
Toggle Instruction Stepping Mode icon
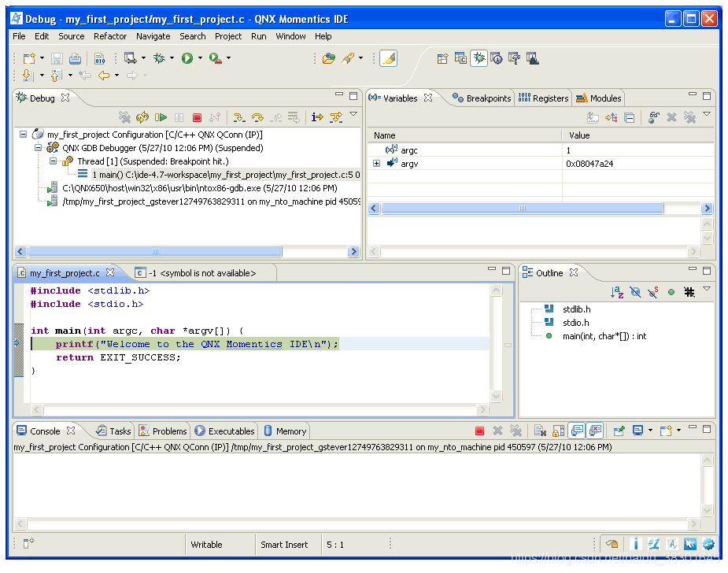pos(317,117)
